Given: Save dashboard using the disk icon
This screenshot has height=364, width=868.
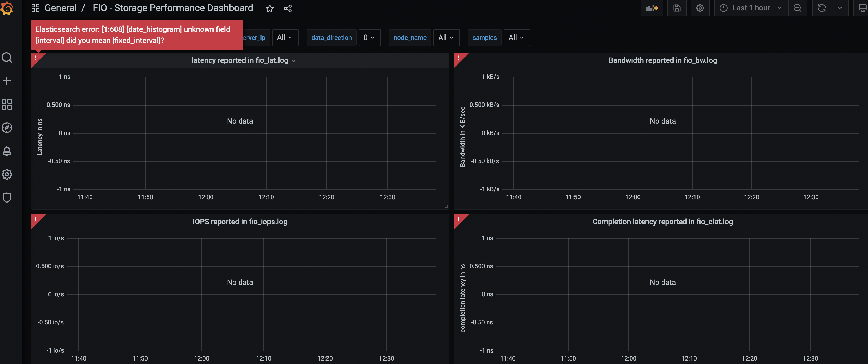Looking at the screenshot, I should (x=677, y=8).
